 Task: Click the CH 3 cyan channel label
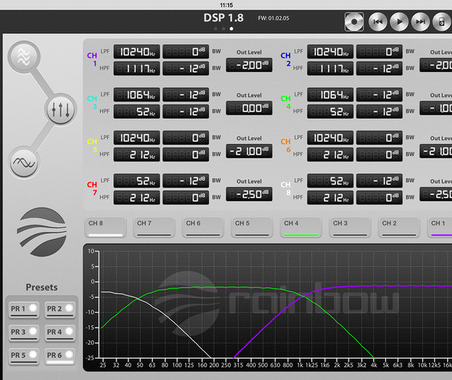click(x=92, y=102)
